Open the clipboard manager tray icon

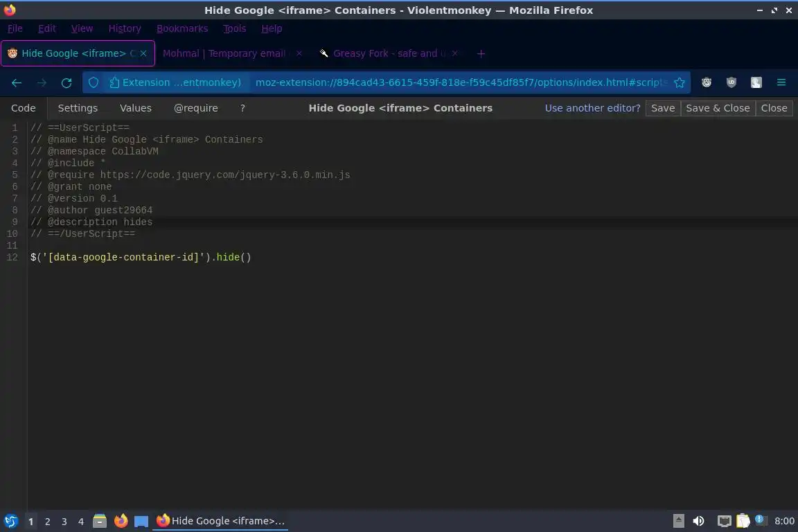(743, 521)
